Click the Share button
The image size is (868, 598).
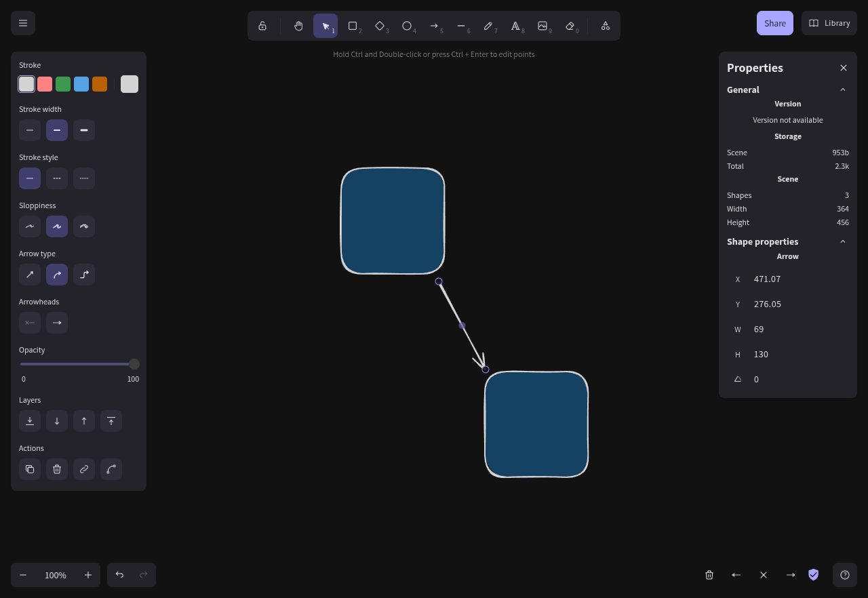pos(775,23)
